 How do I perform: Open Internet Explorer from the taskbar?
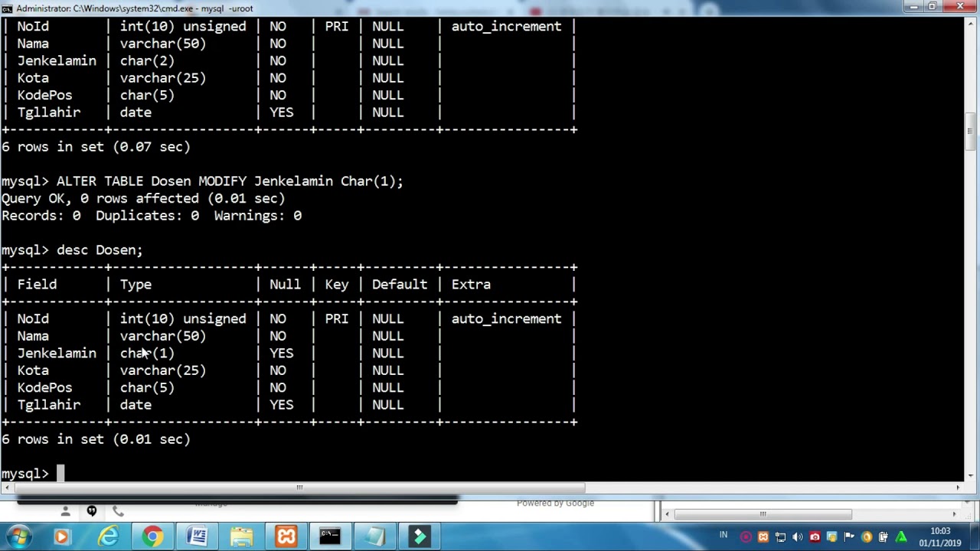pos(107,536)
